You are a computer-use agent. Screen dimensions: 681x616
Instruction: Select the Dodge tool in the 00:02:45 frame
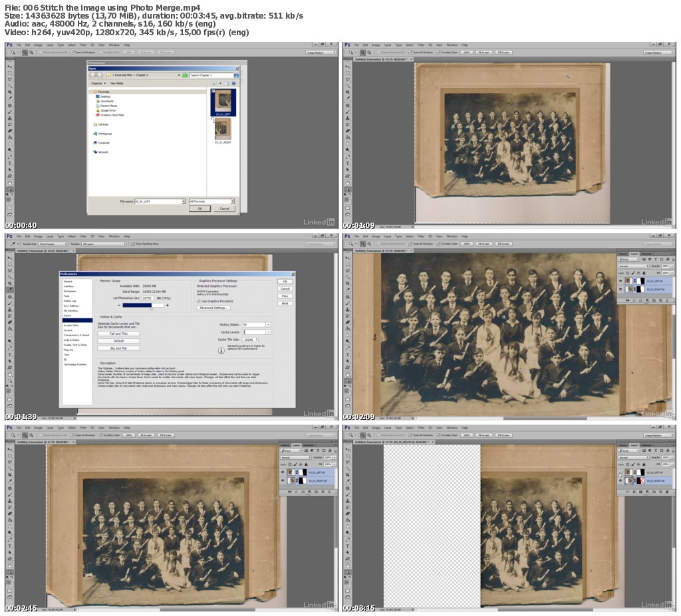pyautogui.click(x=9, y=532)
